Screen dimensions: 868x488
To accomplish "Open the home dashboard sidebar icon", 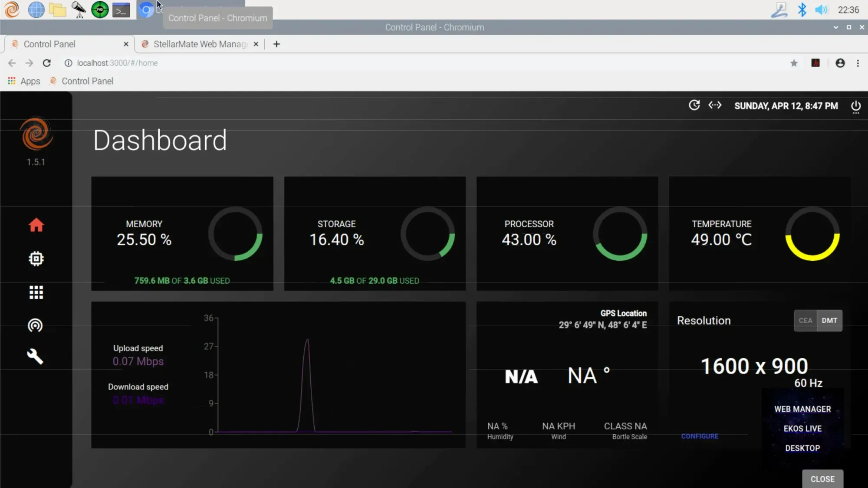I will 36,225.
